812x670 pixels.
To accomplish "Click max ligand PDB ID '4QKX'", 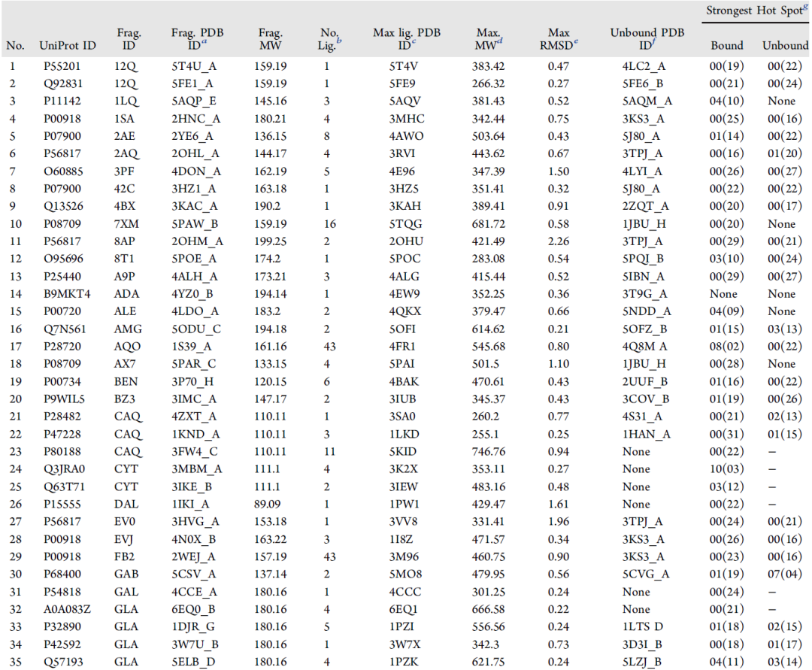I will [405, 311].
